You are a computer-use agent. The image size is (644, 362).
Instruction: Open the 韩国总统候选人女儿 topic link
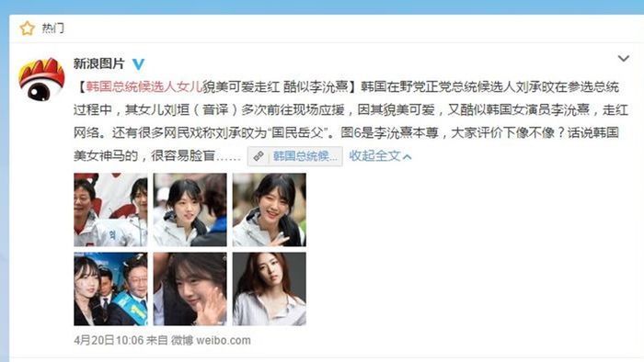coord(144,86)
